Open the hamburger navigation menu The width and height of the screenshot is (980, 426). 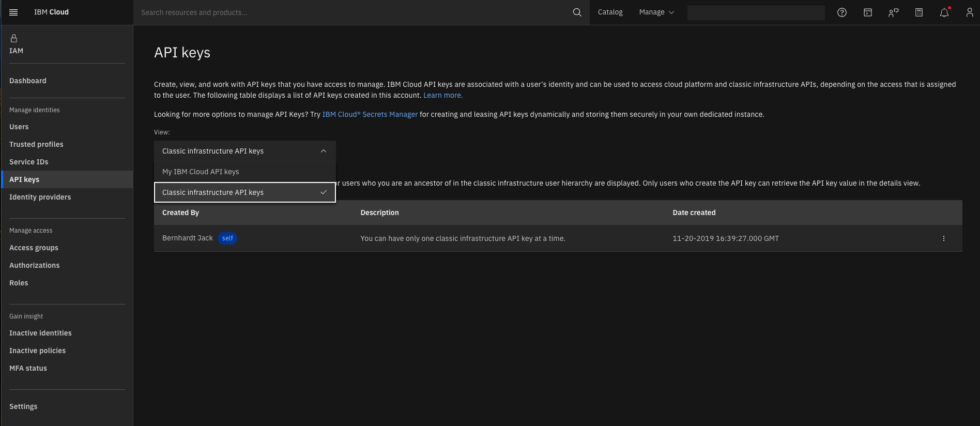click(x=13, y=12)
